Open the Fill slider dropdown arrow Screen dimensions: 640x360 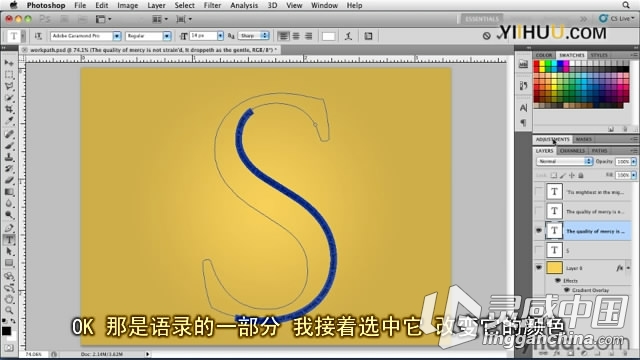coord(633,175)
